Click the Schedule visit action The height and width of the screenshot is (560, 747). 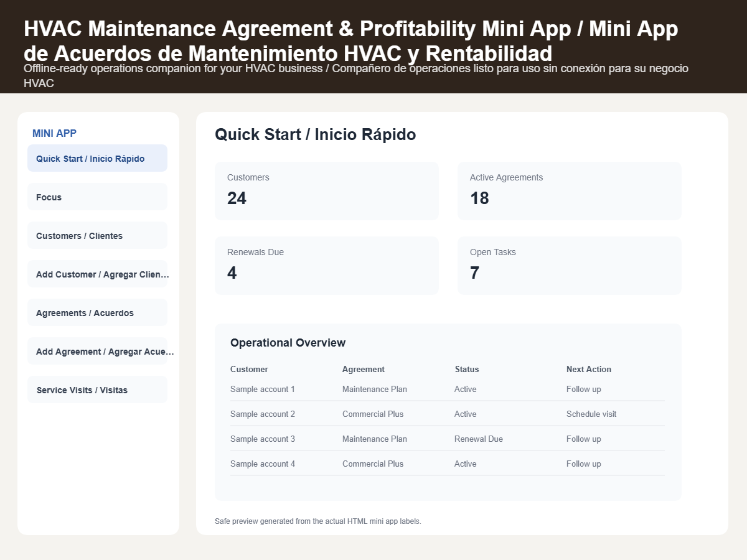pyautogui.click(x=591, y=414)
